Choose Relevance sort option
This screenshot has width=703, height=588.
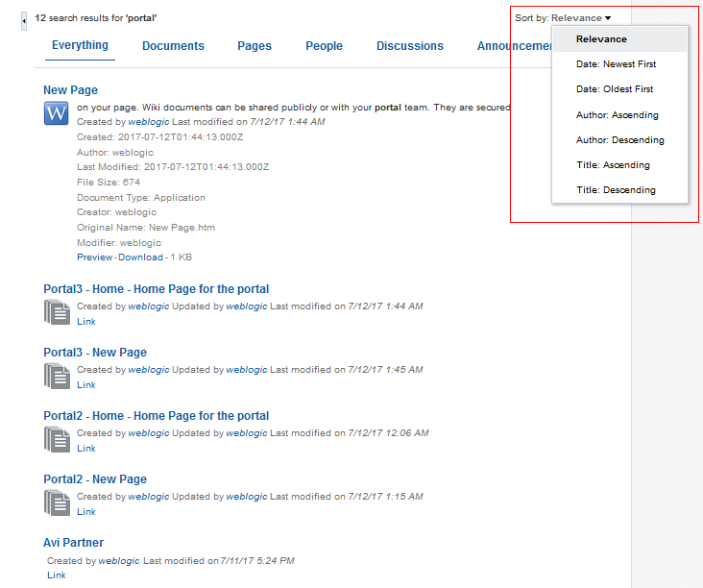point(619,39)
